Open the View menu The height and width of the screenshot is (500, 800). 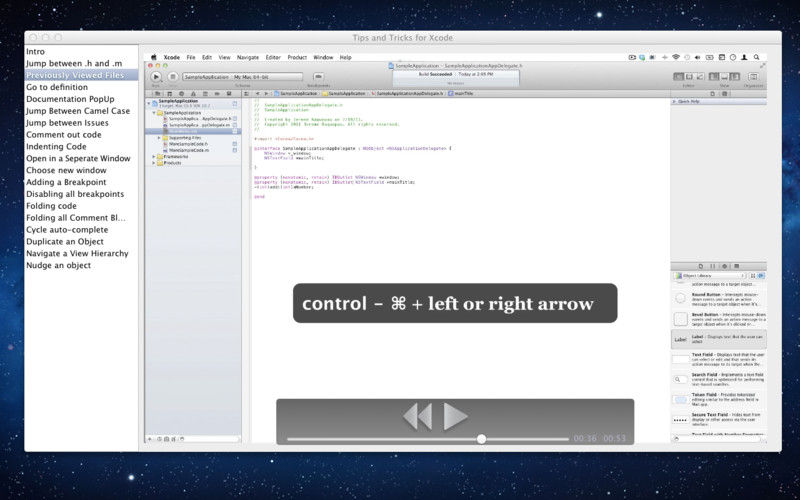[224, 57]
